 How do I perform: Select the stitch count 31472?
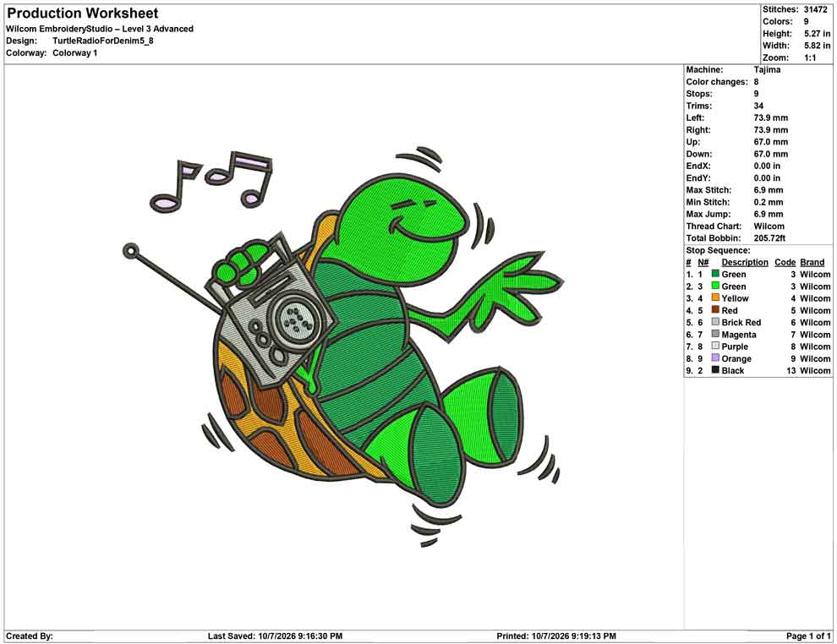[816, 9]
